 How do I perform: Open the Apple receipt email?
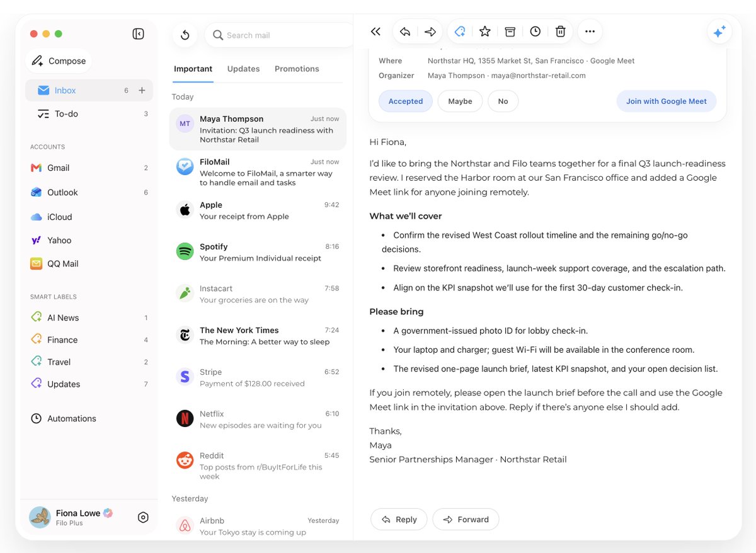(258, 211)
